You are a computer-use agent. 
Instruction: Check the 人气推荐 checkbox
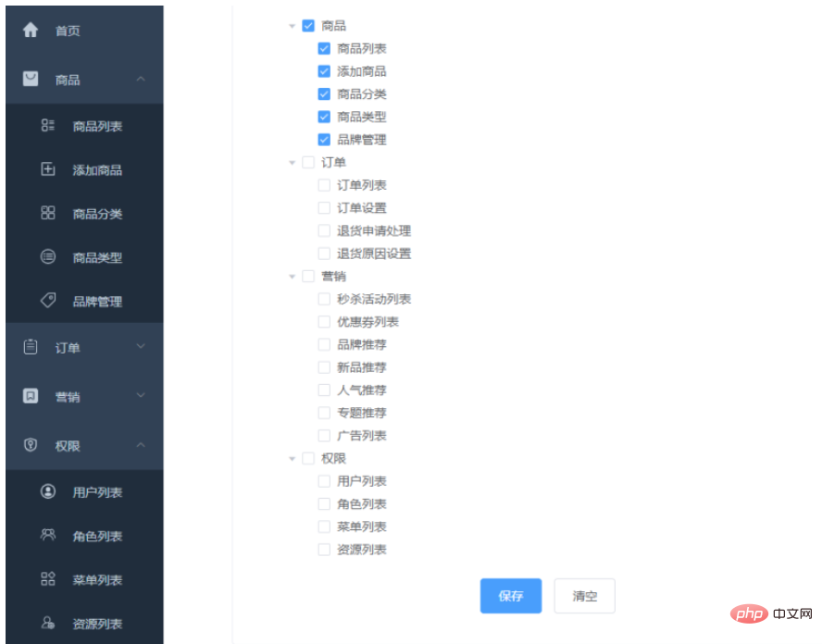pos(324,390)
